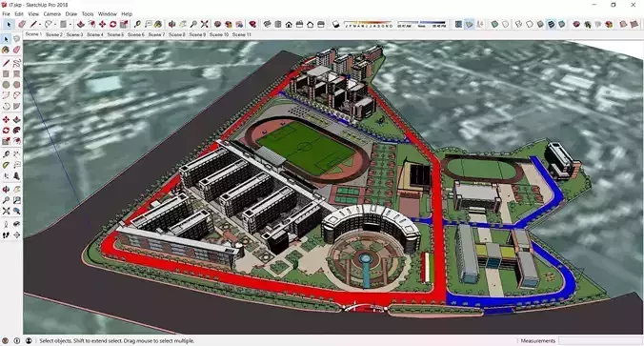This screenshot has width=644, height=346.
Task: Open the Help menu
Action: (127, 13)
